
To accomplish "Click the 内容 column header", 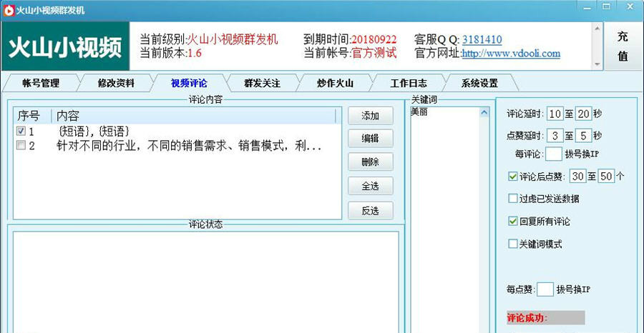I will 194,116.
